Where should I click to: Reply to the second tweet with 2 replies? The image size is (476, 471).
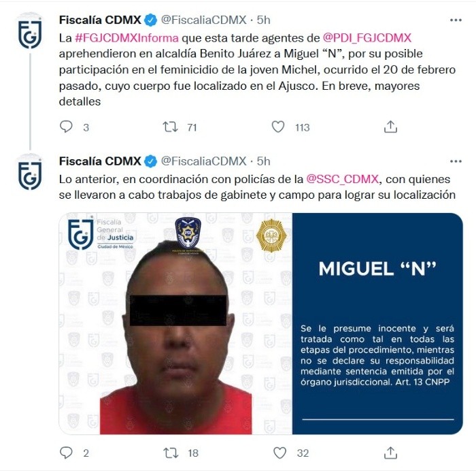coord(66,453)
